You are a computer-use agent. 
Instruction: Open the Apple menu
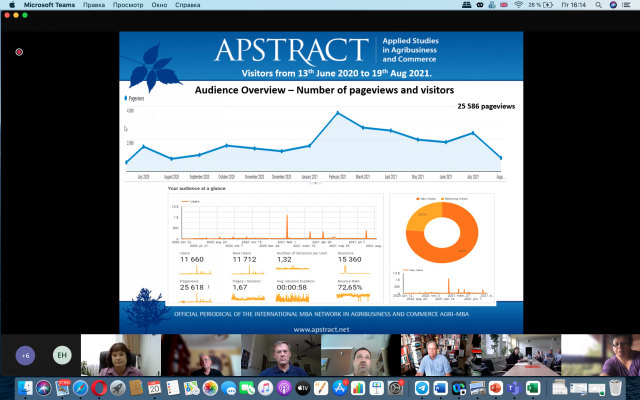pos(12,5)
